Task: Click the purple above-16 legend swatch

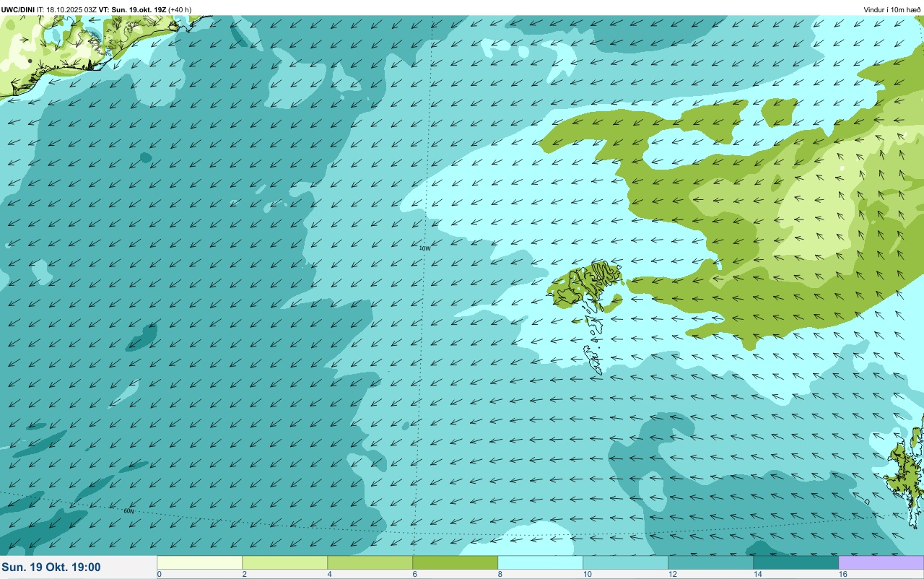Action: 881,562
